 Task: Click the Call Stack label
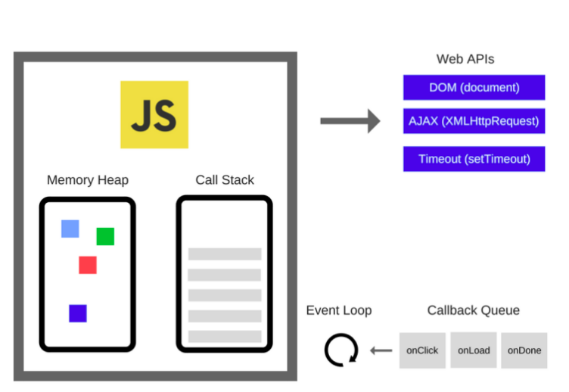click(x=225, y=179)
